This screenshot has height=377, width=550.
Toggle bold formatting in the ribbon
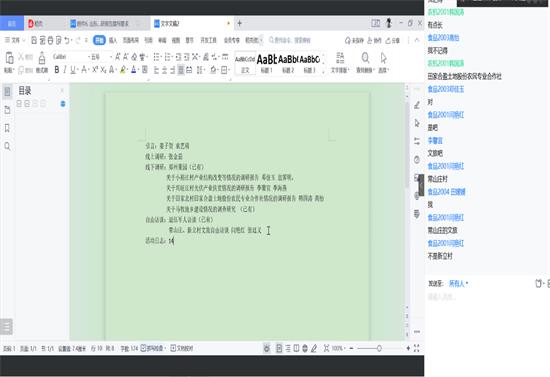[57, 70]
